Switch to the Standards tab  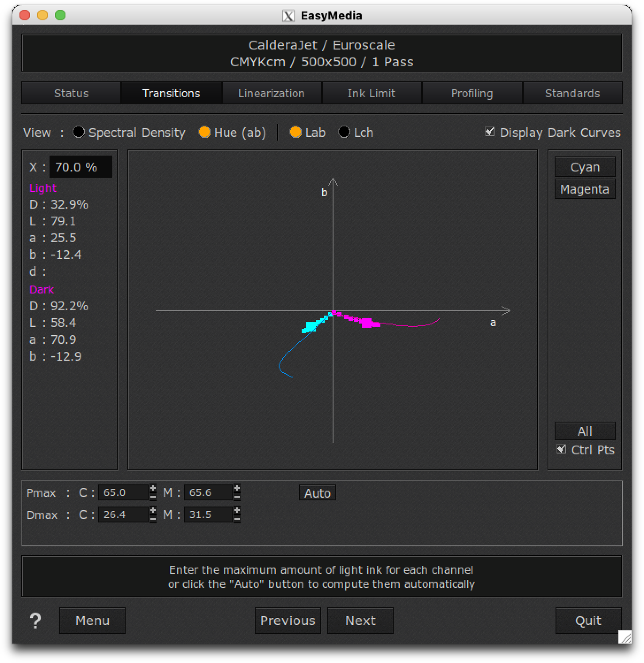pos(572,93)
